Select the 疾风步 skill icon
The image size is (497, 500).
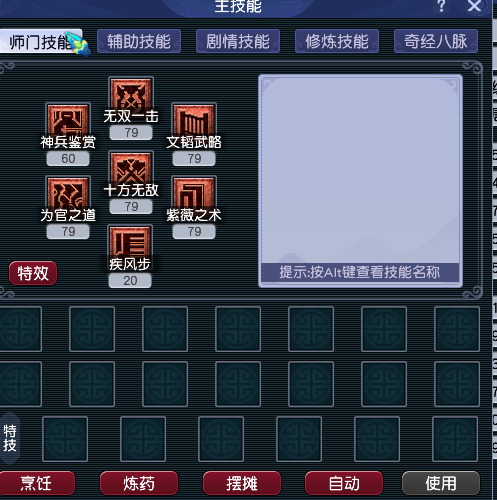[130, 246]
